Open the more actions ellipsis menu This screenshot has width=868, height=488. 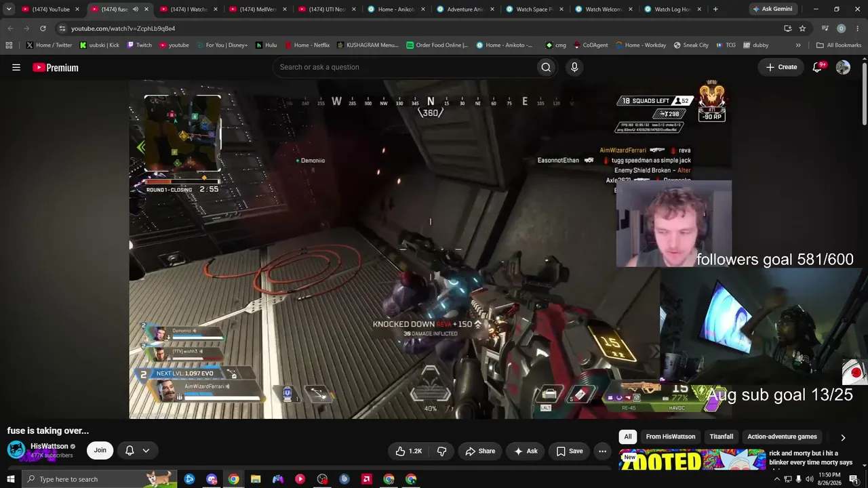tap(602, 451)
